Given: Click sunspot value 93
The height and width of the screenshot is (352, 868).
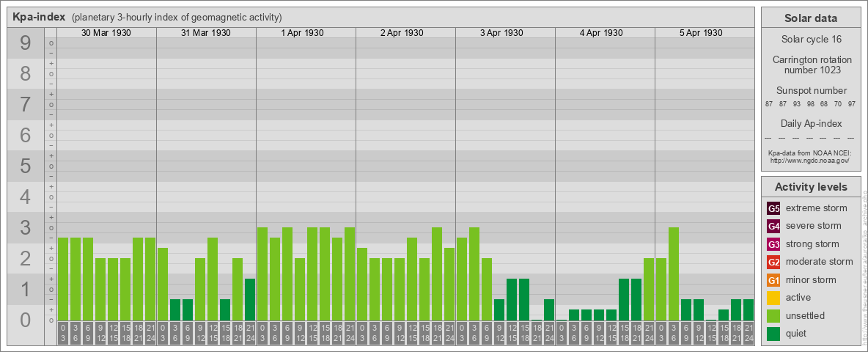Looking at the screenshot, I should [x=797, y=104].
